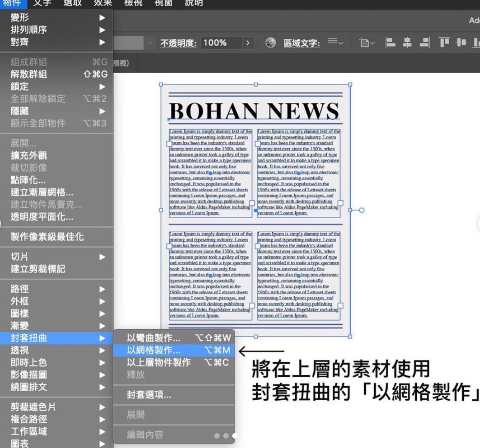This screenshot has height=448, width=480.
Task: Click the horizontal align center icon
Action: click(407, 43)
